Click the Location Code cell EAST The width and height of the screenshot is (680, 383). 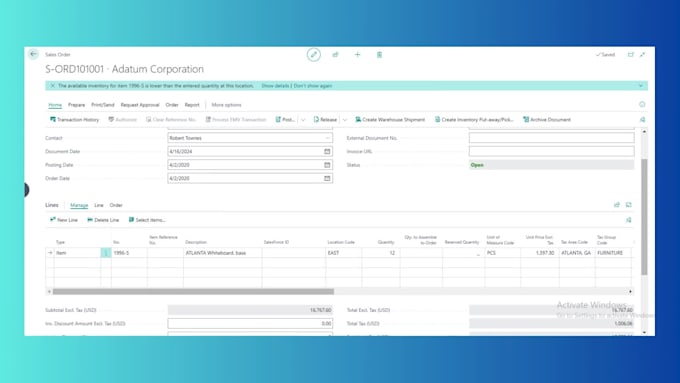coord(343,253)
